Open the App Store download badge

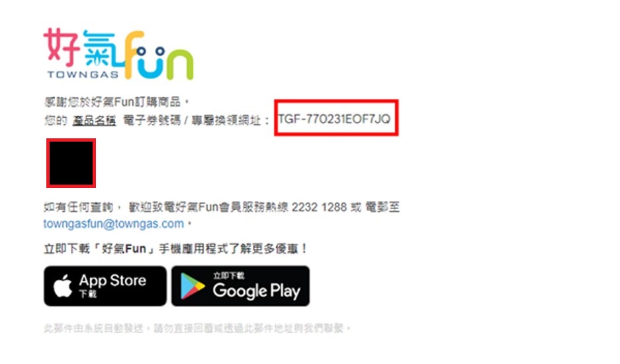[x=105, y=286]
